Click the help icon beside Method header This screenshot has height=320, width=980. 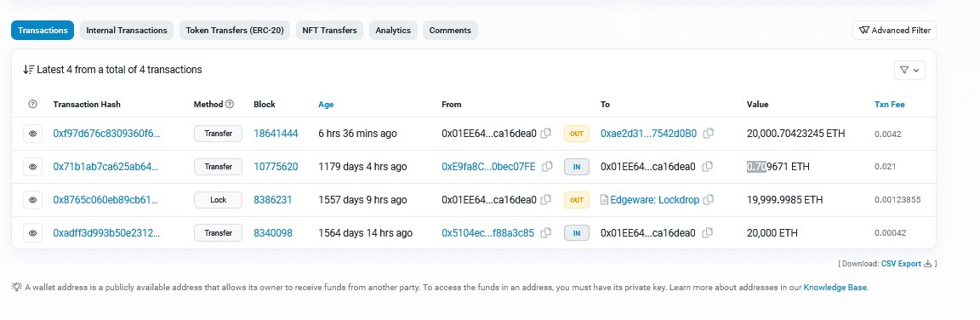(x=230, y=105)
